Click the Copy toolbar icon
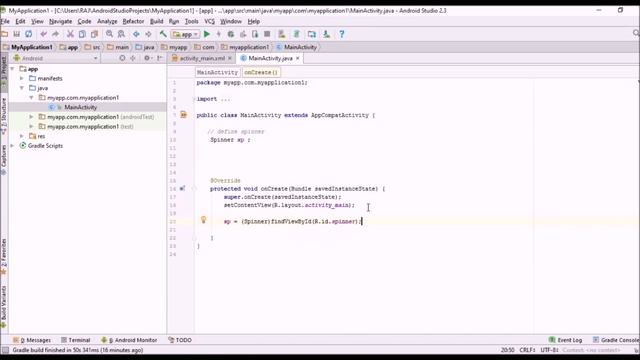The image size is (640, 360). click(x=82, y=34)
